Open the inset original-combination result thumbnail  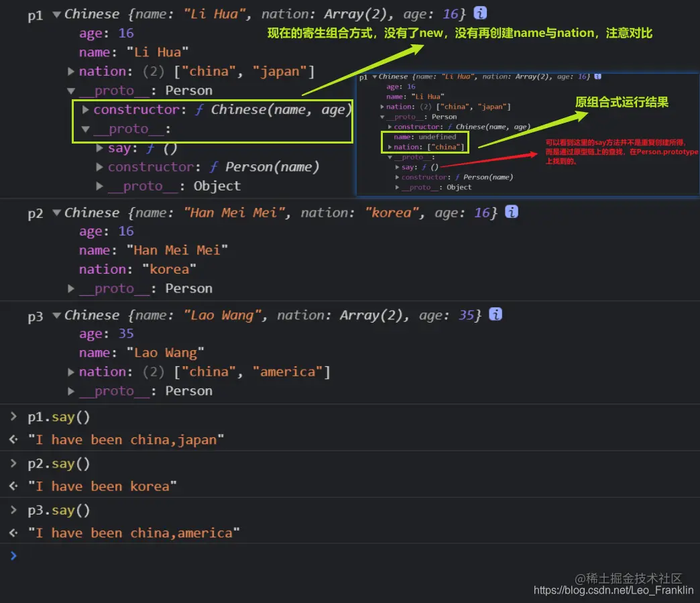click(x=528, y=134)
